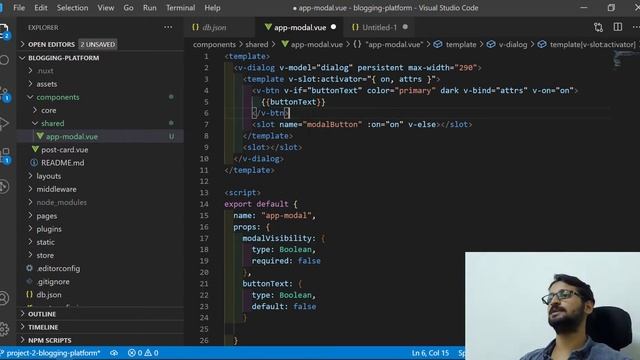Screen dimensions: 640x360
Task: Click the sync changes cloud icon in status bar
Action: [x=114, y=353]
